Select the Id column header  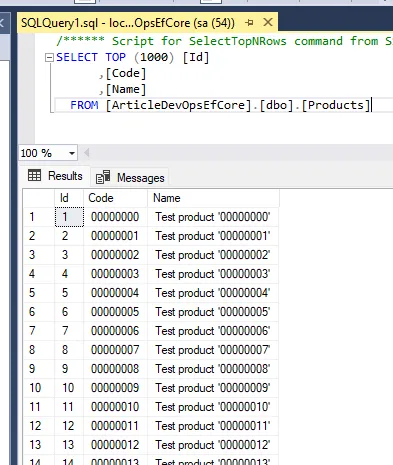[x=69, y=198]
